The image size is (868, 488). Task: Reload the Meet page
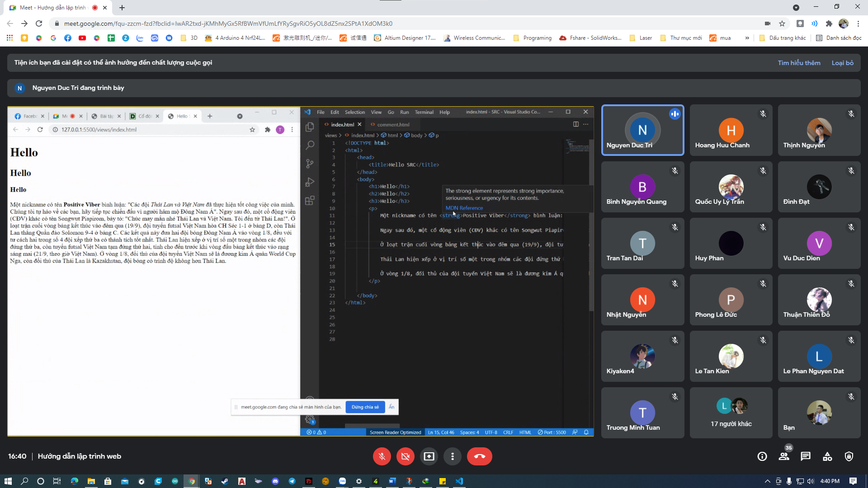click(39, 23)
